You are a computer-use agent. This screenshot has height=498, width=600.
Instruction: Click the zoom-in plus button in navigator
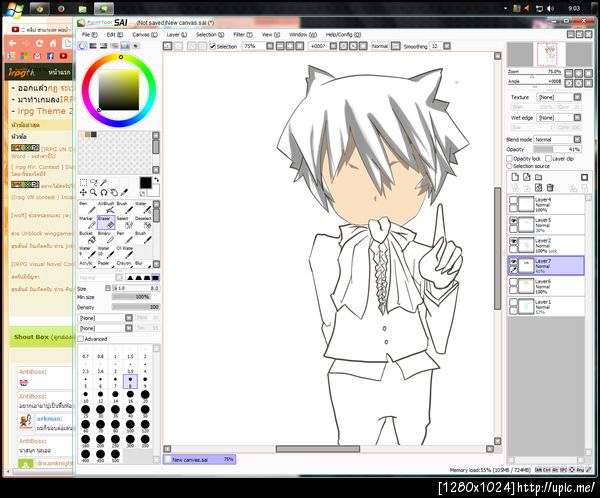point(579,73)
